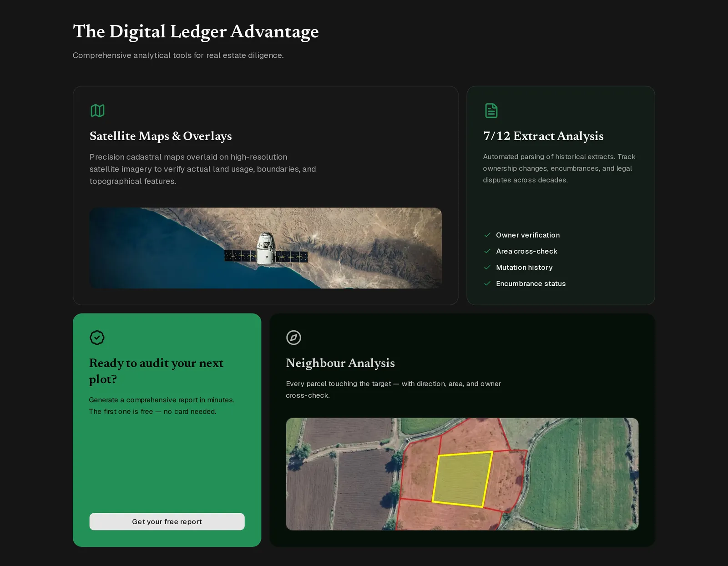Click the Automated parsing of historical extracts paragraph

click(559, 168)
